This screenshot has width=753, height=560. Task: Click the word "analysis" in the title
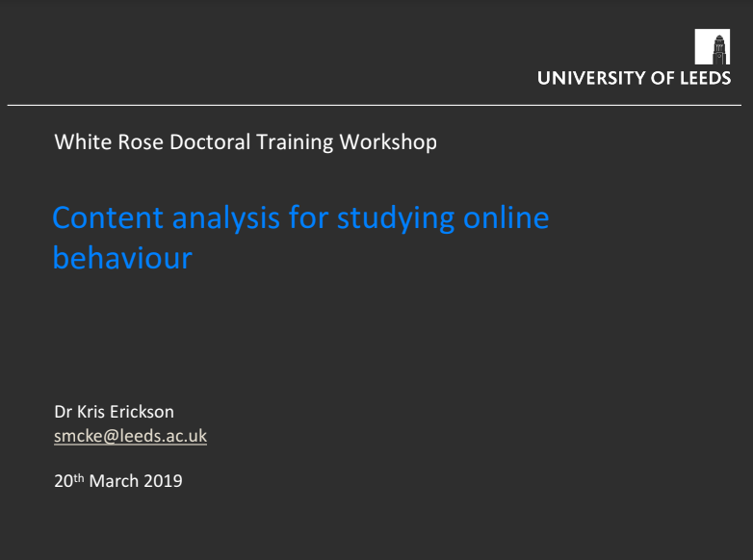(x=225, y=218)
